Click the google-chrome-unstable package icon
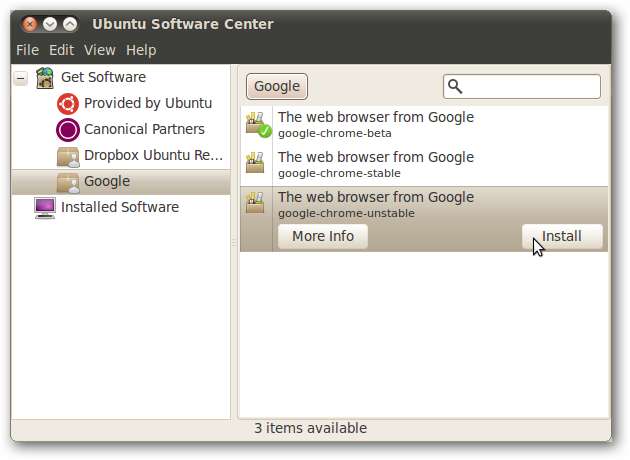 click(256, 204)
